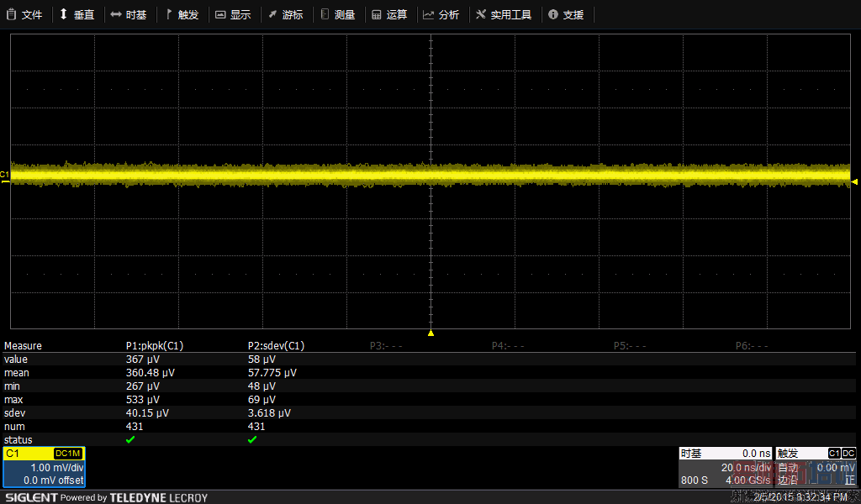
Task: Click the vertical arrows icon beside 垂直
Action: tap(64, 14)
